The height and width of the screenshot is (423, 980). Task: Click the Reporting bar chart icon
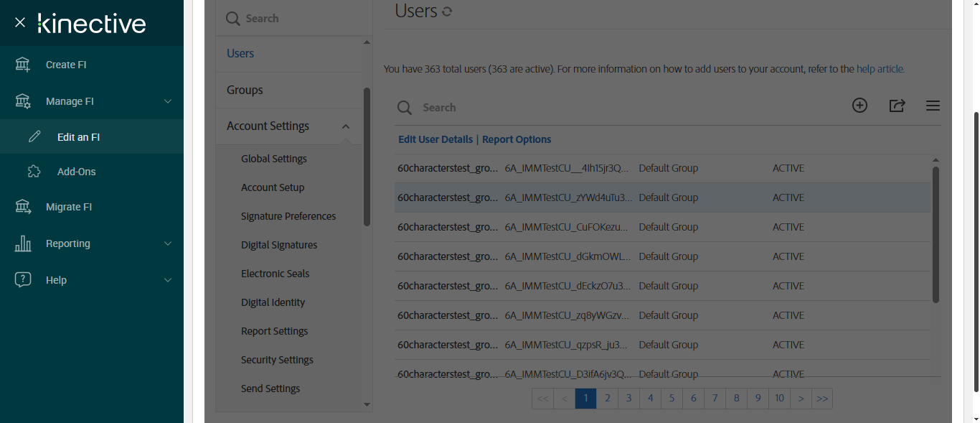click(x=23, y=243)
